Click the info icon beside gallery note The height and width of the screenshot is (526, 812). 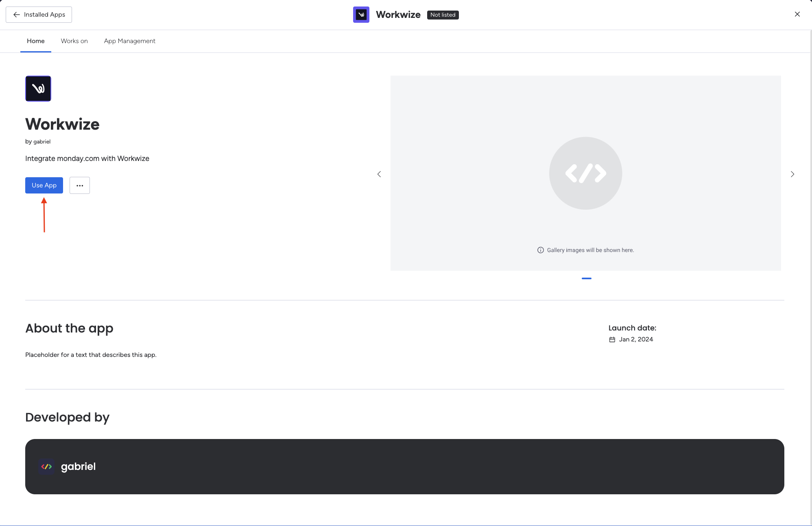point(540,250)
